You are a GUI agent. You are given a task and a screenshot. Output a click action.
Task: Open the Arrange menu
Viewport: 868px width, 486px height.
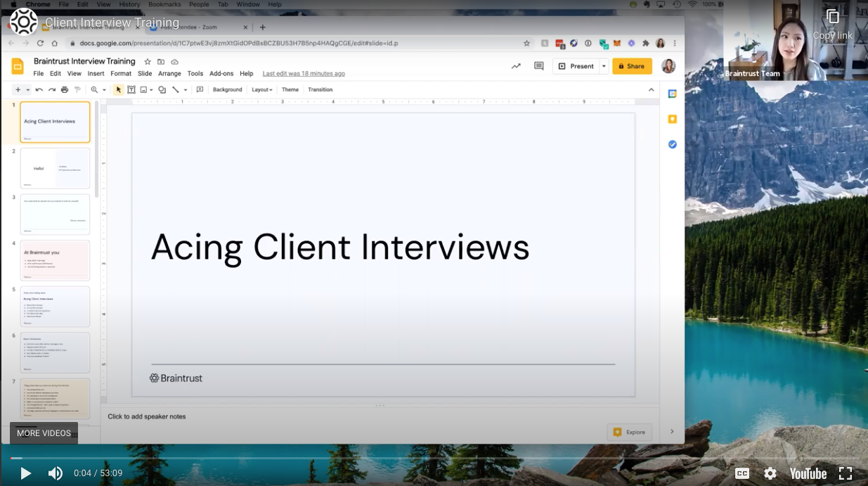(169, 73)
